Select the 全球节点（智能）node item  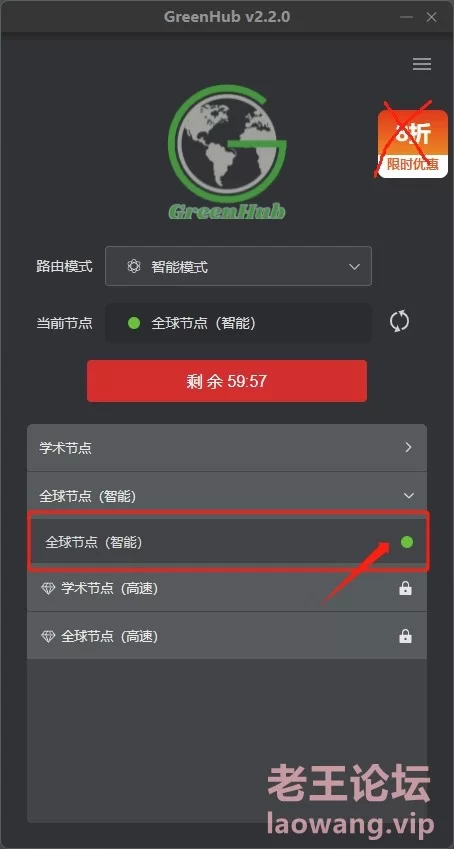pyautogui.click(x=228, y=541)
